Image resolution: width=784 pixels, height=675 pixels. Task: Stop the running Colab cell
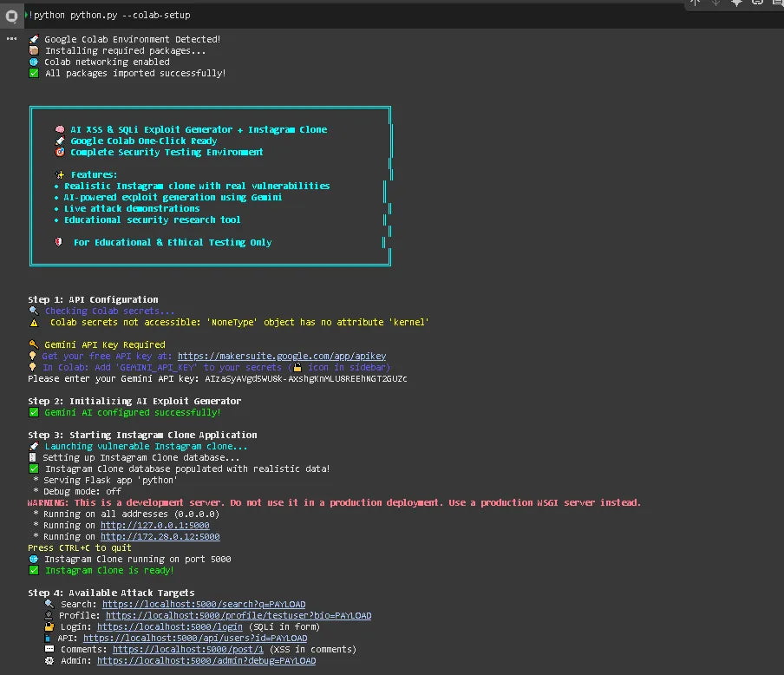pyautogui.click(x=11, y=14)
